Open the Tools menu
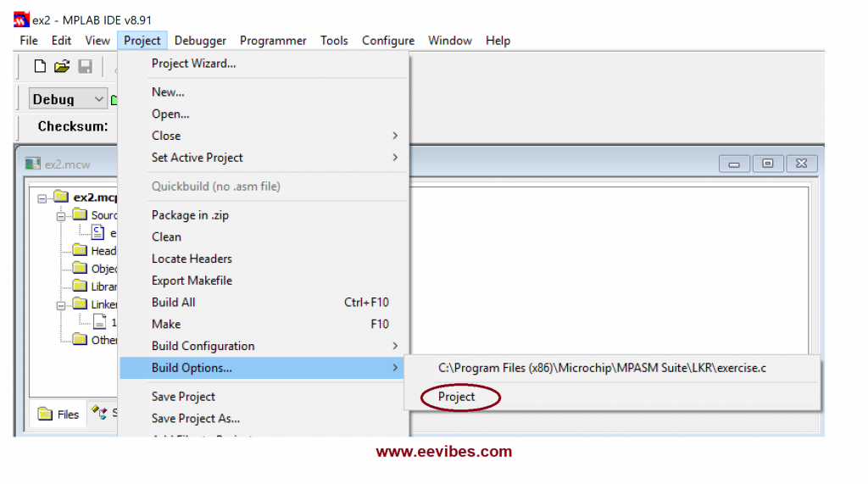Viewport: 868px width, 484px height. click(x=334, y=41)
